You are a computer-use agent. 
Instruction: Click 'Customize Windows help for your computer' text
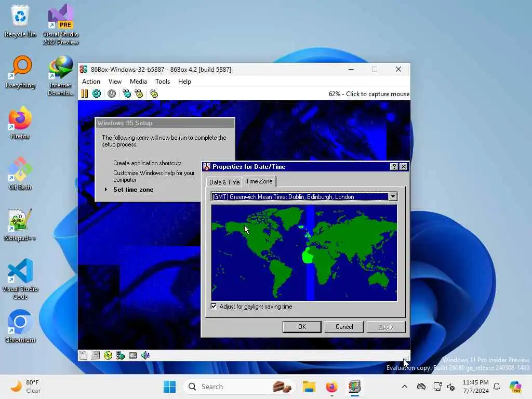(154, 177)
